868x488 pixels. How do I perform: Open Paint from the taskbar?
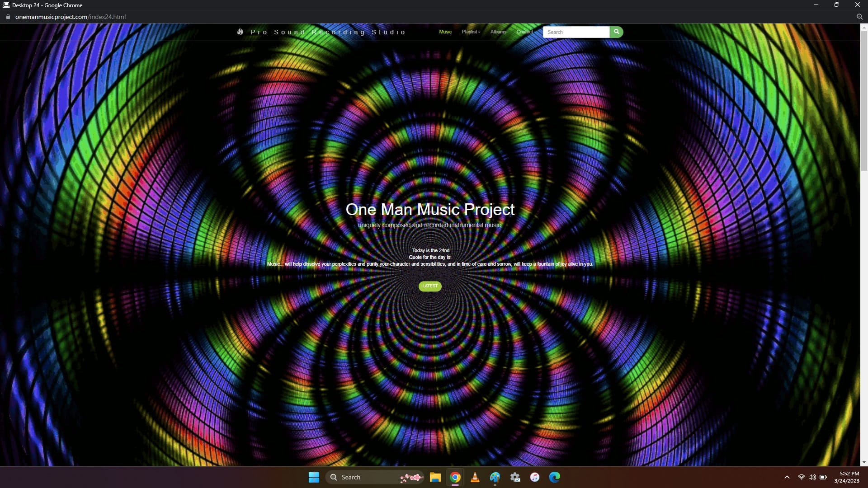[x=495, y=477]
